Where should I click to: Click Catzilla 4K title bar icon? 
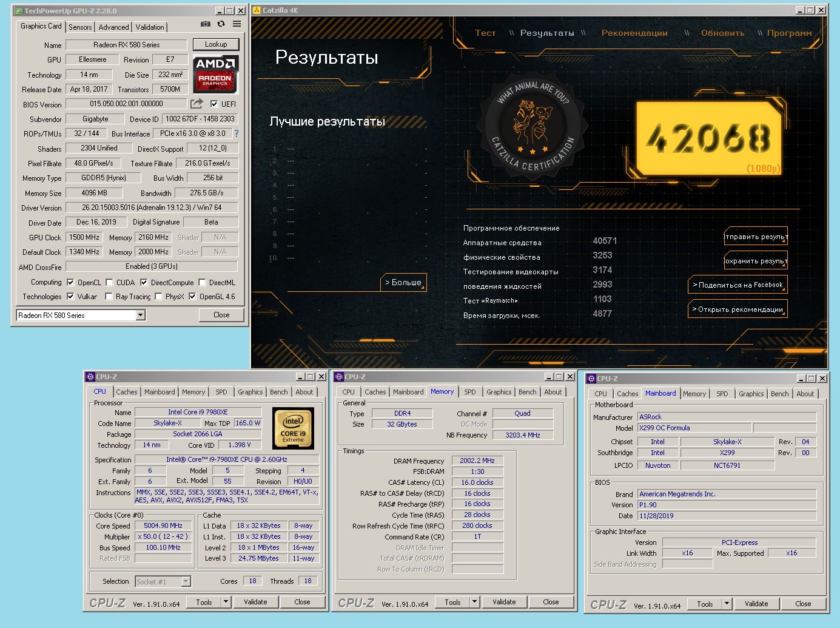(257, 10)
